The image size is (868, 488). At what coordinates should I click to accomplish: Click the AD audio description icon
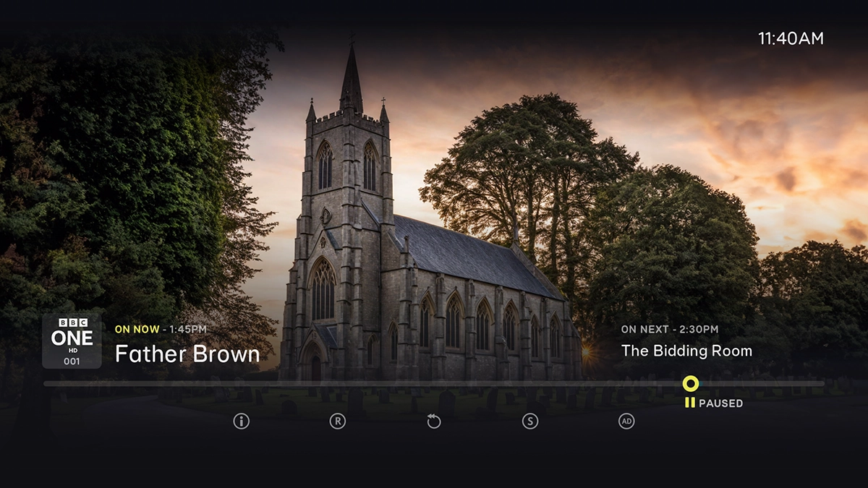(x=625, y=420)
